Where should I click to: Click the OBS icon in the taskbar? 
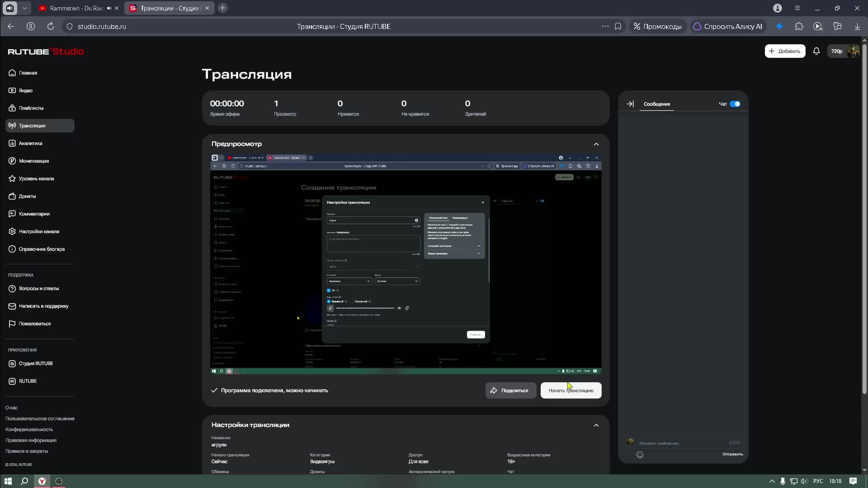click(x=59, y=481)
